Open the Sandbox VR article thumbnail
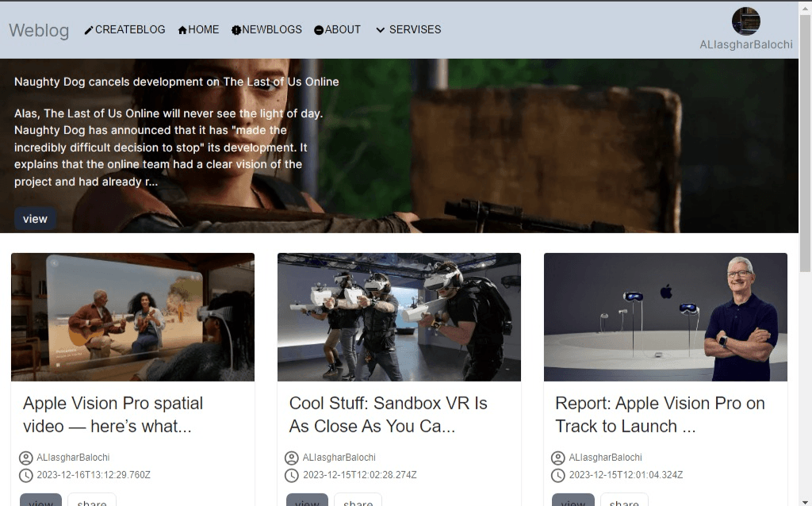The image size is (812, 506). (400, 317)
